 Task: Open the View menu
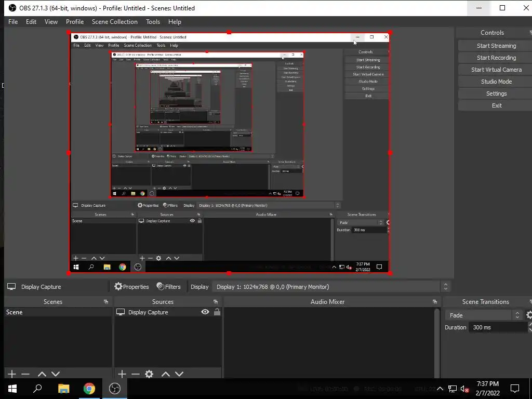[51, 22]
